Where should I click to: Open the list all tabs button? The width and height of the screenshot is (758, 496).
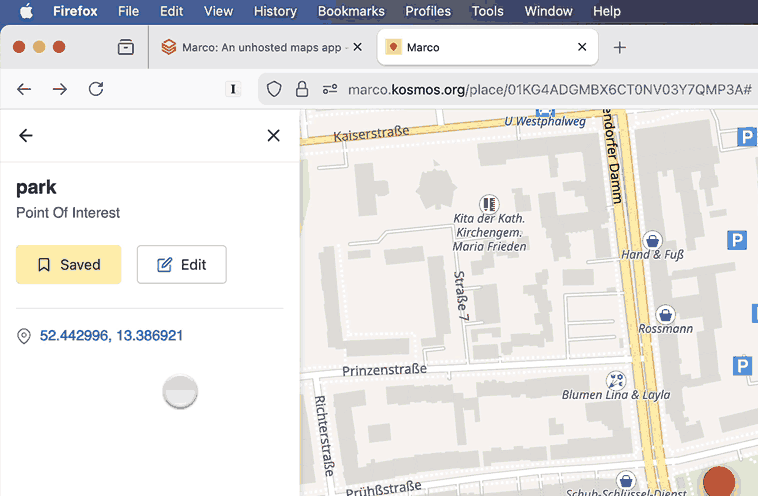click(125, 47)
